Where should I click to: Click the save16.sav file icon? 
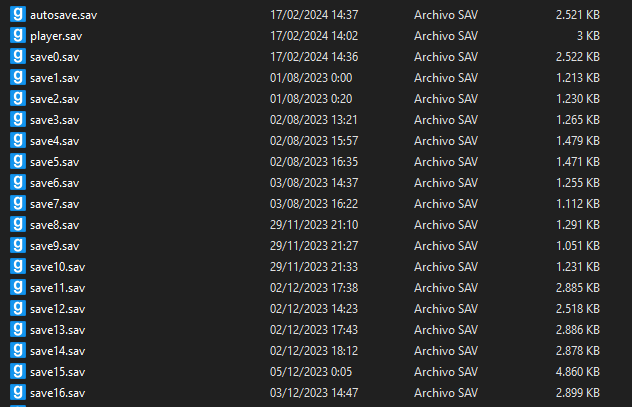point(18,392)
